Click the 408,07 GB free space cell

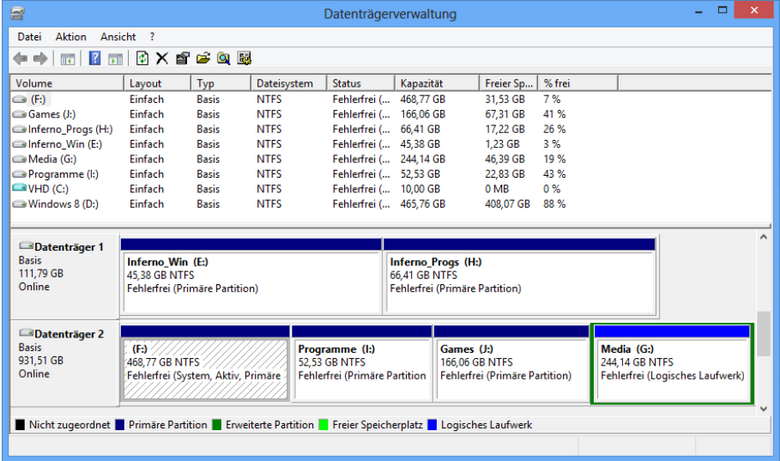coord(507,204)
